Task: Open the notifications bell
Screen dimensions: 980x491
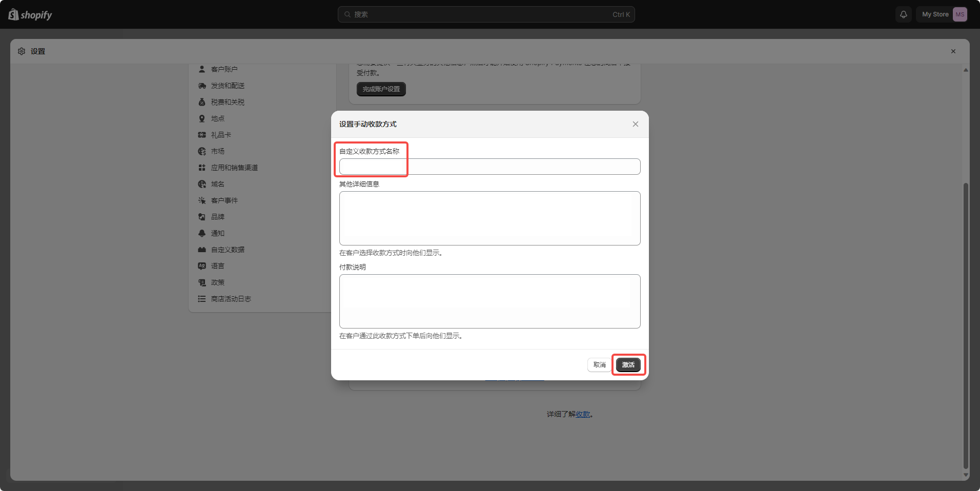Action: [x=904, y=14]
